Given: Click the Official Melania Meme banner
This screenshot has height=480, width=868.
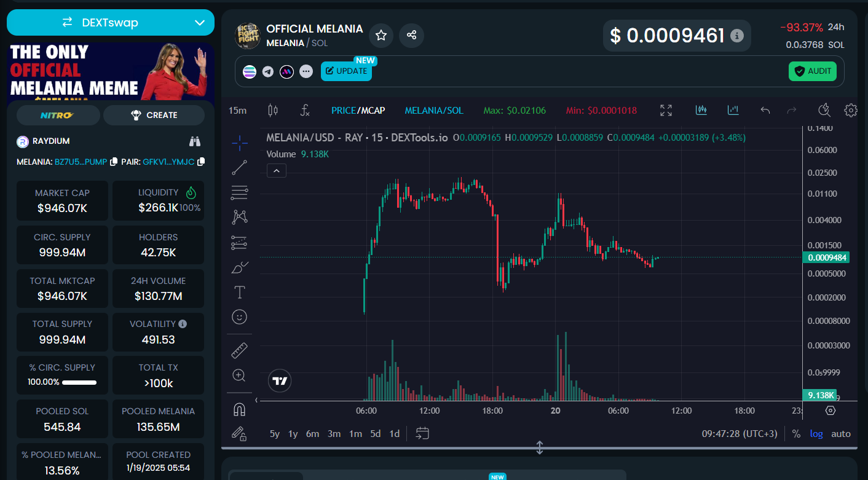Looking at the screenshot, I should [x=111, y=71].
